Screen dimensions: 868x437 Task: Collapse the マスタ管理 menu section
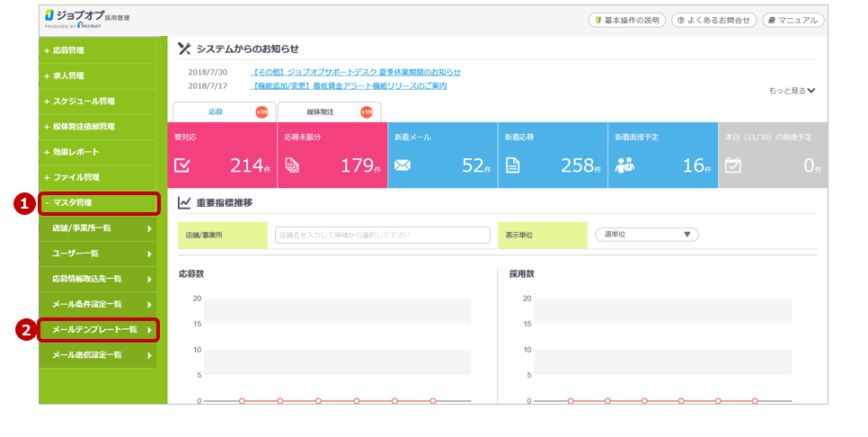tap(98, 203)
